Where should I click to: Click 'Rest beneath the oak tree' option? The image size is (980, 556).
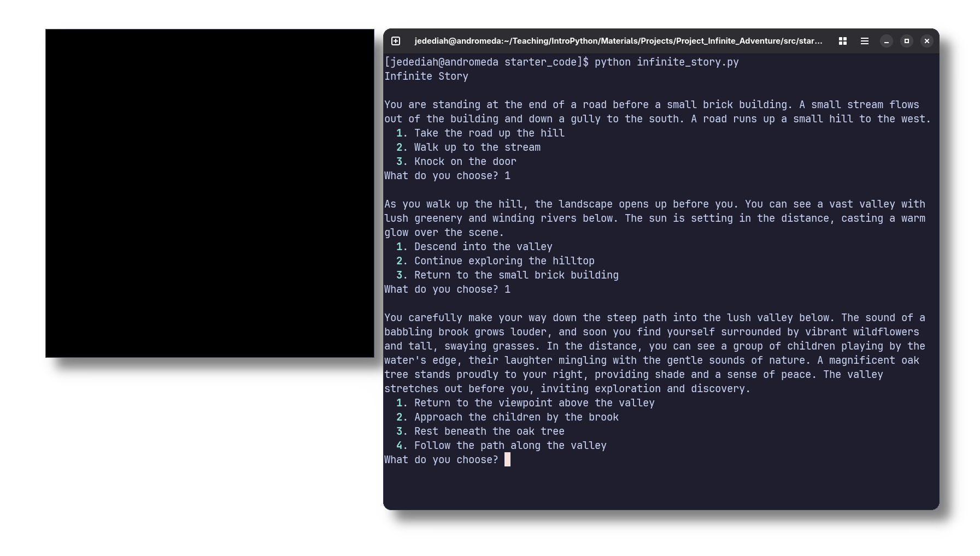click(489, 431)
